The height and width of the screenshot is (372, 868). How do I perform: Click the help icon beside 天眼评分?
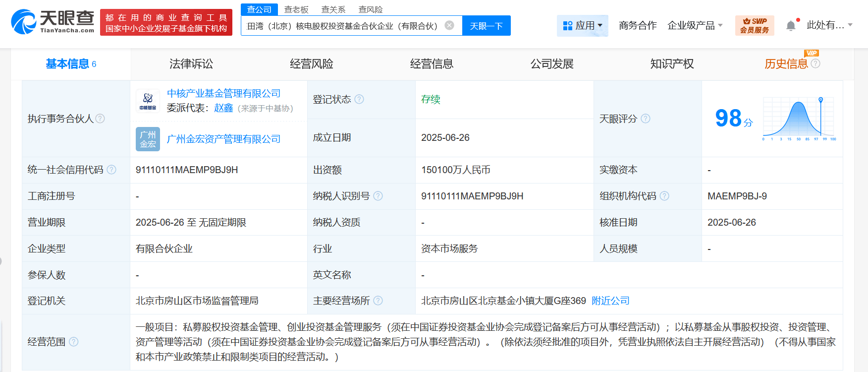[x=645, y=119]
